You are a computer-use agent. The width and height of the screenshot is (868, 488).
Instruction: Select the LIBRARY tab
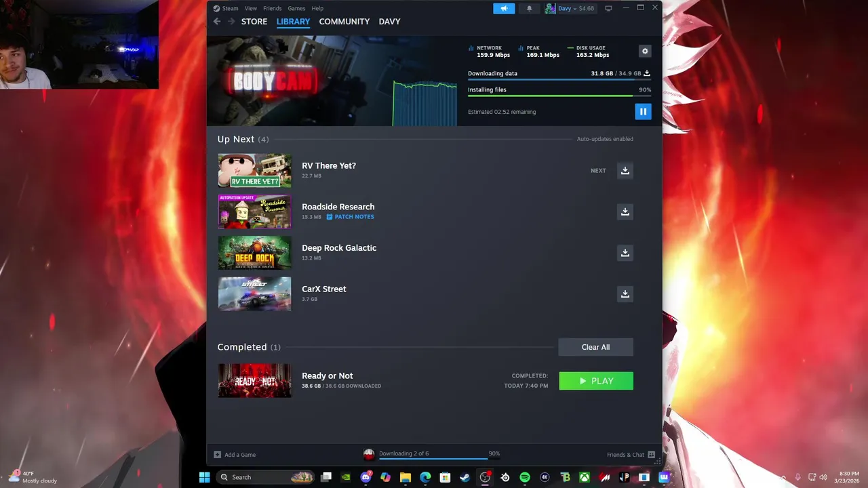(x=293, y=22)
